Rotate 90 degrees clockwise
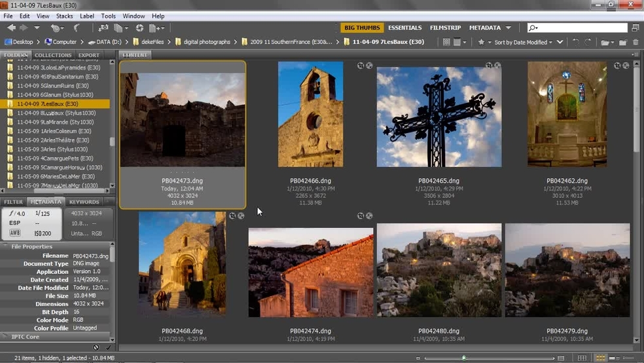The image size is (644, 363). (x=588, y=42)
